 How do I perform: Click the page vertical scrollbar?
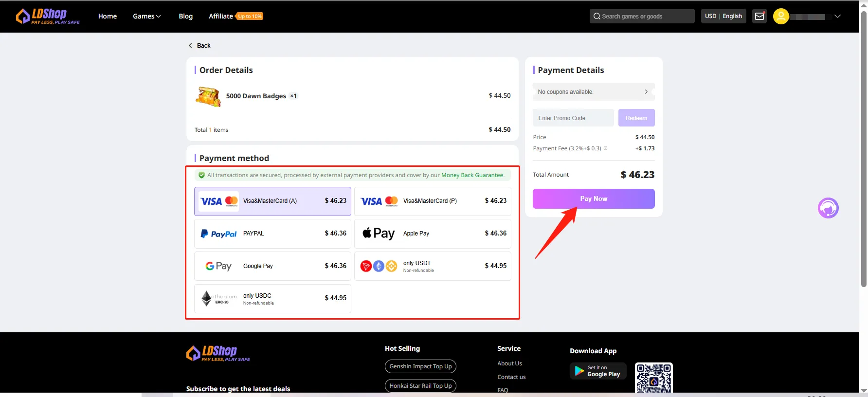tap(864, 148)
